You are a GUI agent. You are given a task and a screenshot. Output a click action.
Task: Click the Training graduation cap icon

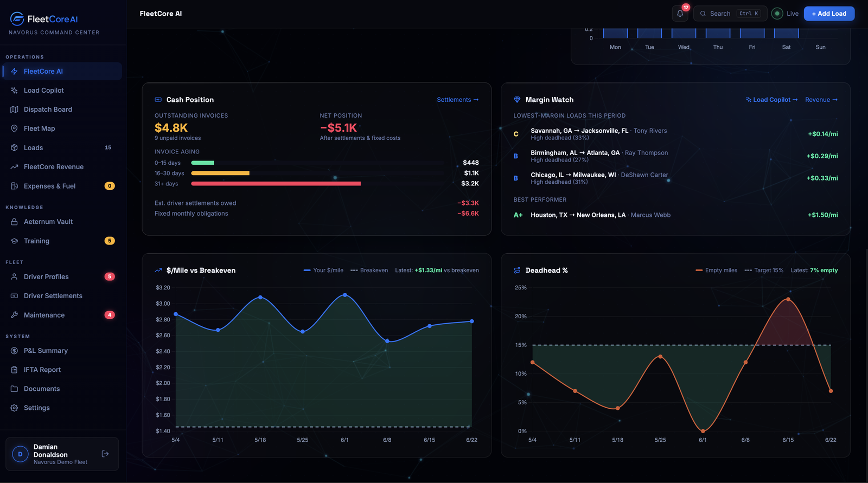click(x=14, y=241)
